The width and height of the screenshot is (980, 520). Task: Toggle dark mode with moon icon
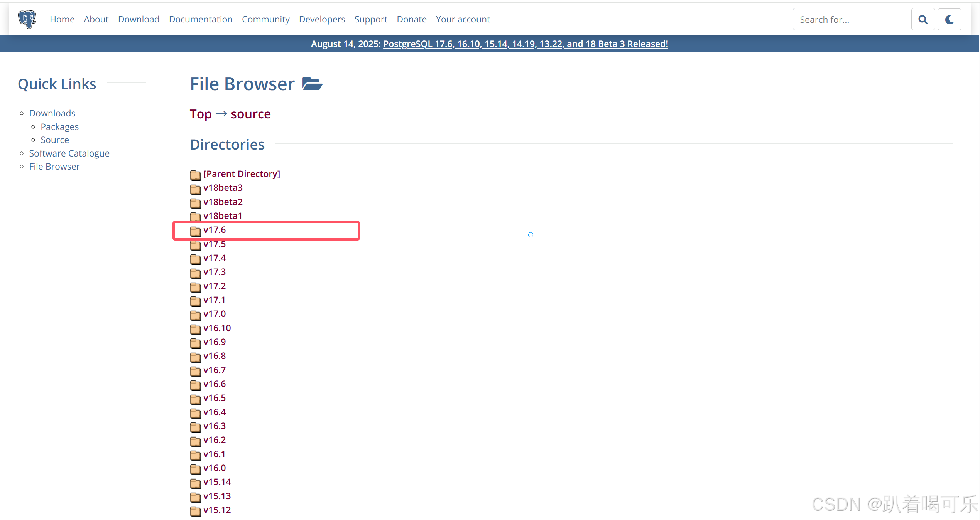(x=950, y=19)
